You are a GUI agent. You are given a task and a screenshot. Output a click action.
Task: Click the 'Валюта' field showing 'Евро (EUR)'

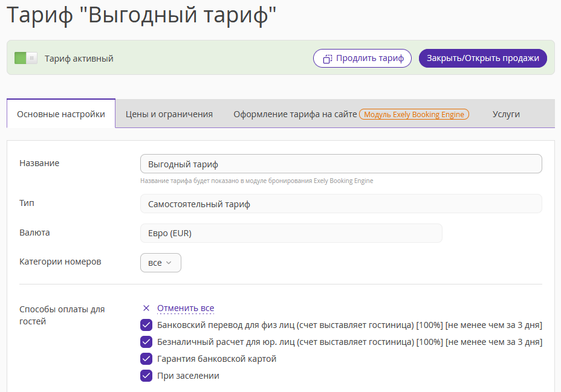coord(291,233)
